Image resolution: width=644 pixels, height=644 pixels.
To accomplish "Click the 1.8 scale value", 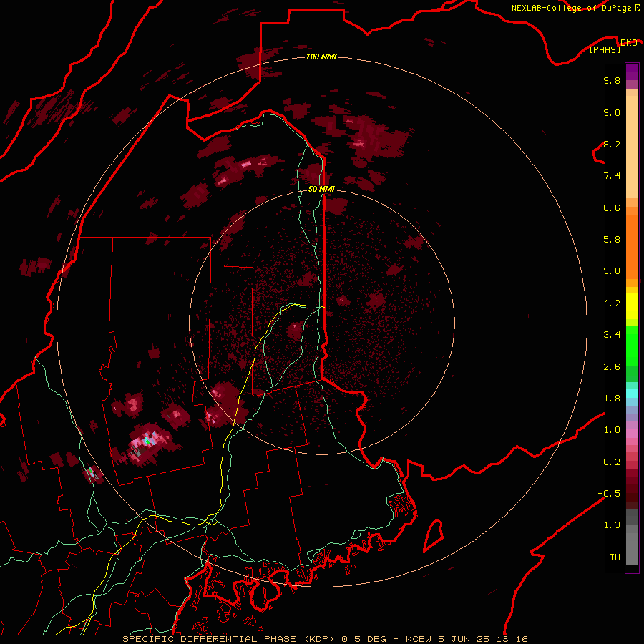I will (612, 399).
